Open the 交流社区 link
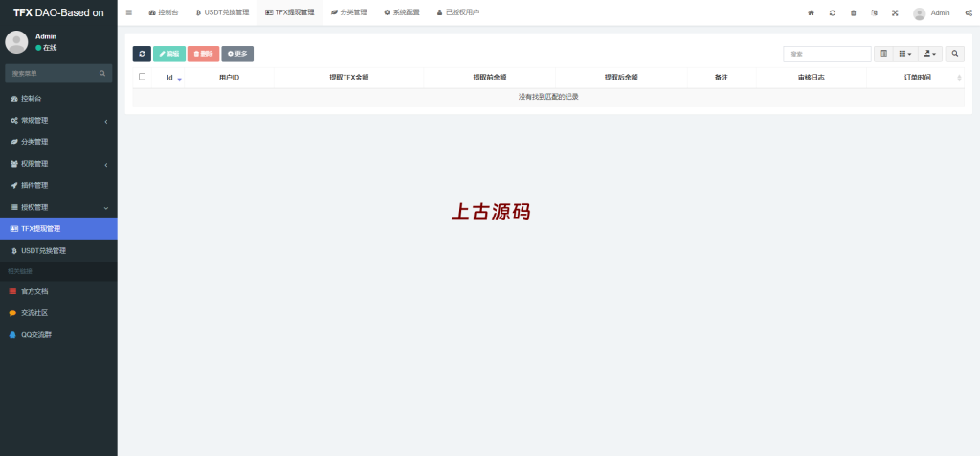The width and height of the screenshot is (980, 456). coord(58,313)
